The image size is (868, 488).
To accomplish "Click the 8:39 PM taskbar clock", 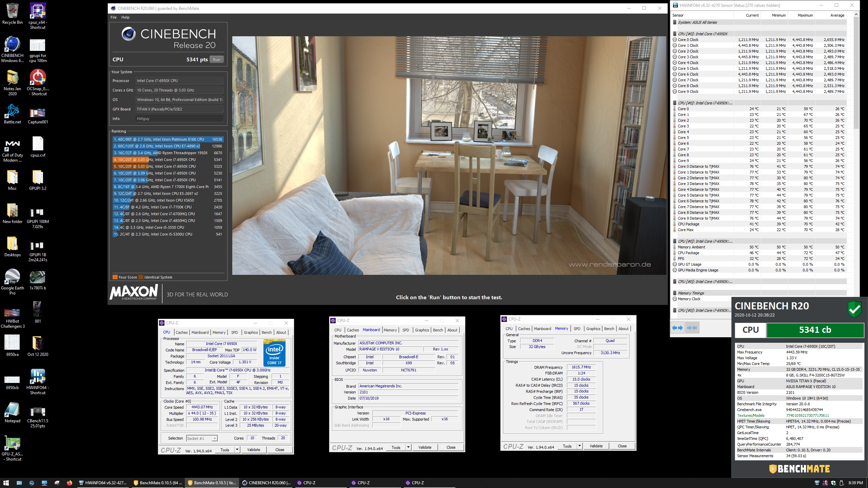I will pyautogui.click(x=855, y=483).
